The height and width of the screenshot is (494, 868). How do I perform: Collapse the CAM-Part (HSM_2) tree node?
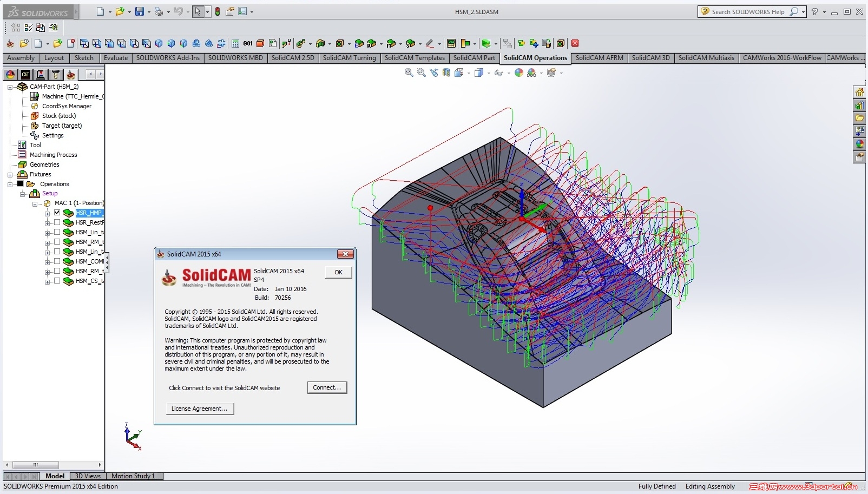click(10, 87)
